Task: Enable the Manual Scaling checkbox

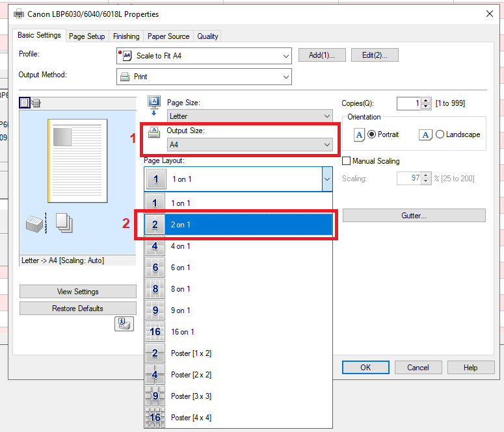Action: tap(347, 161)
